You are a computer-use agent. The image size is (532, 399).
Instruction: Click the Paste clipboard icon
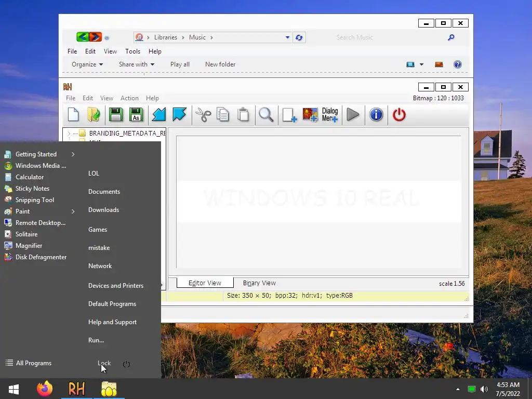coord(243,115)
